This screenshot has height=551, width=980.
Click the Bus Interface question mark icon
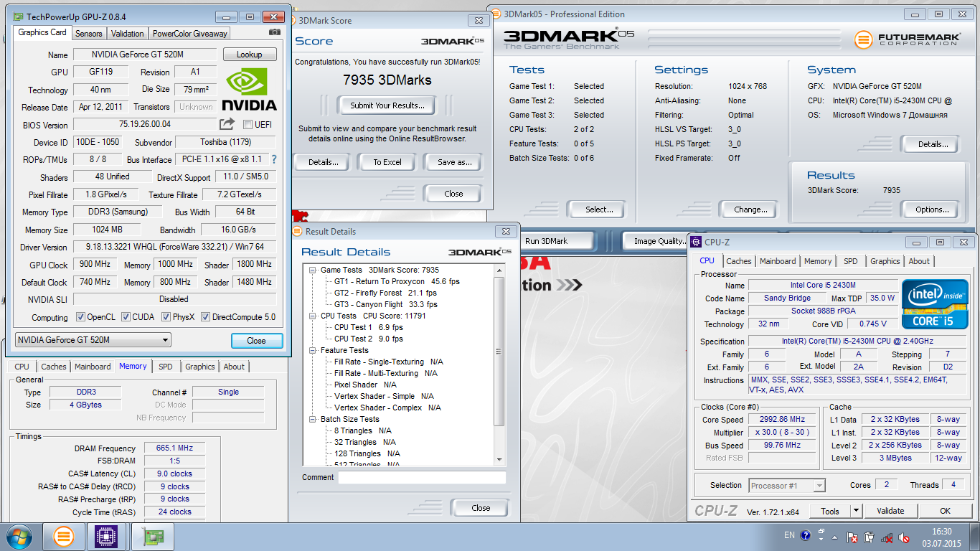[x=273, y=159]
